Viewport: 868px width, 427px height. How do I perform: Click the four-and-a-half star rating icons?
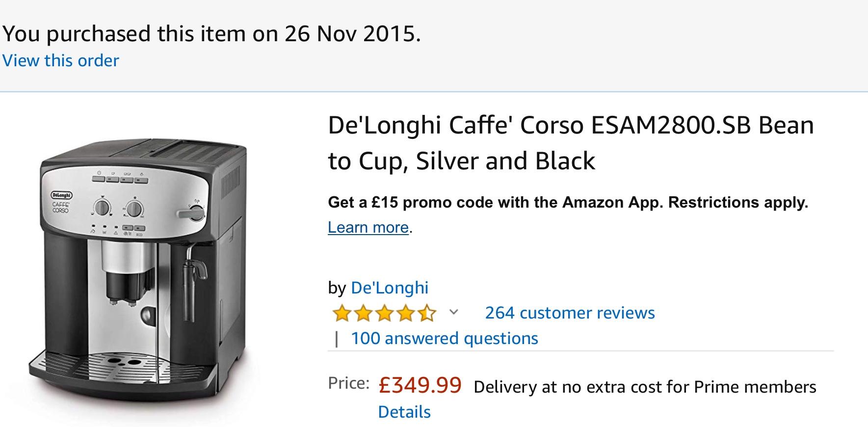click(384, 313)
